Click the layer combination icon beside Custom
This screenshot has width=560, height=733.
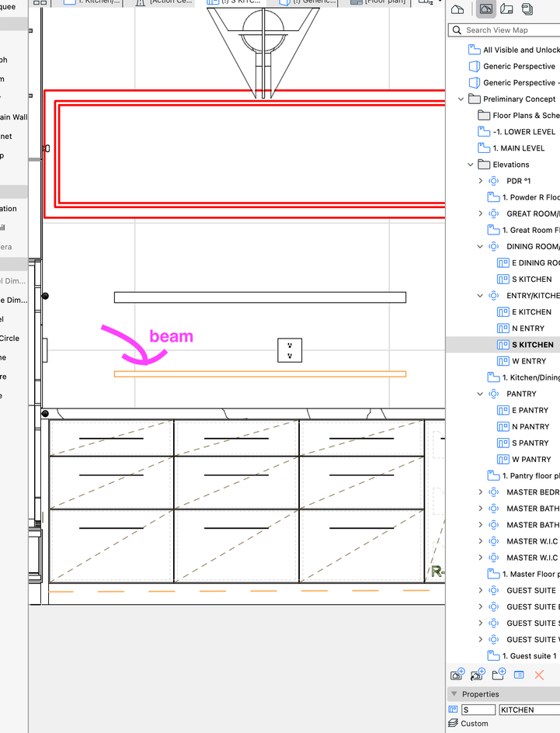(x=453, y=723)
